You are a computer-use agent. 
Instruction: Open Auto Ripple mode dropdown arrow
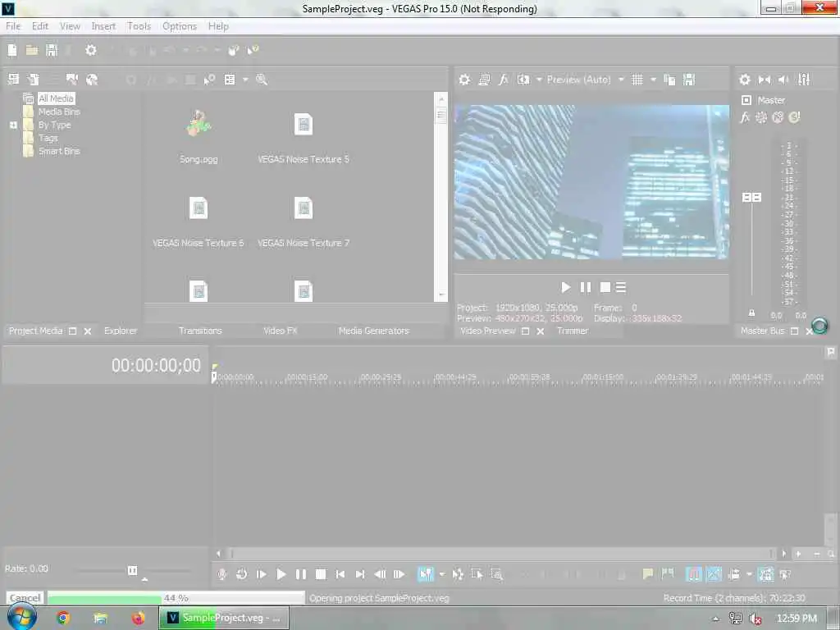[749, 574]
